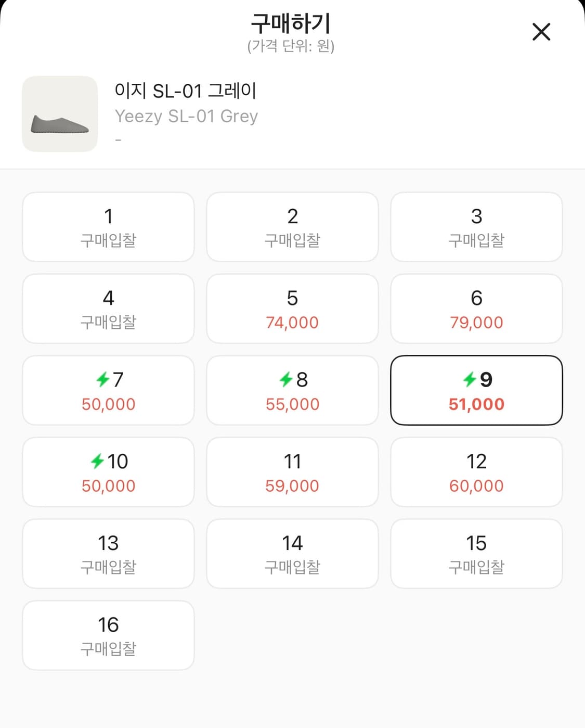This screenshot has width=585, height=728.
Task: Tap the lightning icon on size 10
Action: [97, 461]
